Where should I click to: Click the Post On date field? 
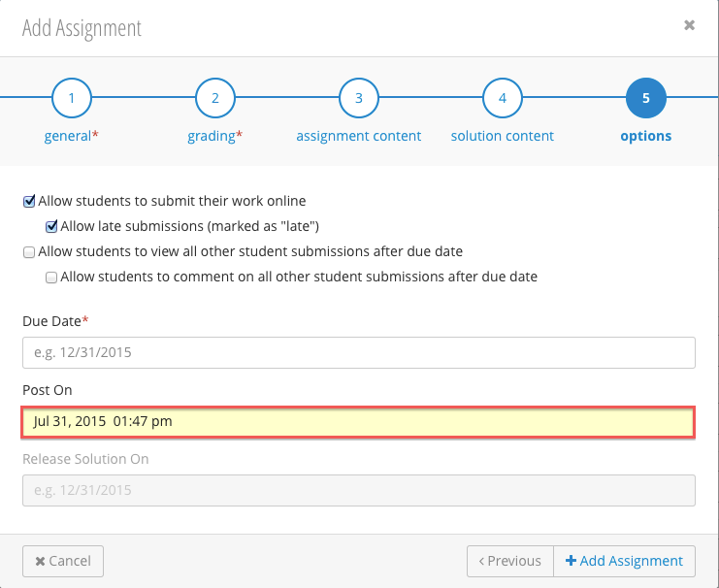359,422
